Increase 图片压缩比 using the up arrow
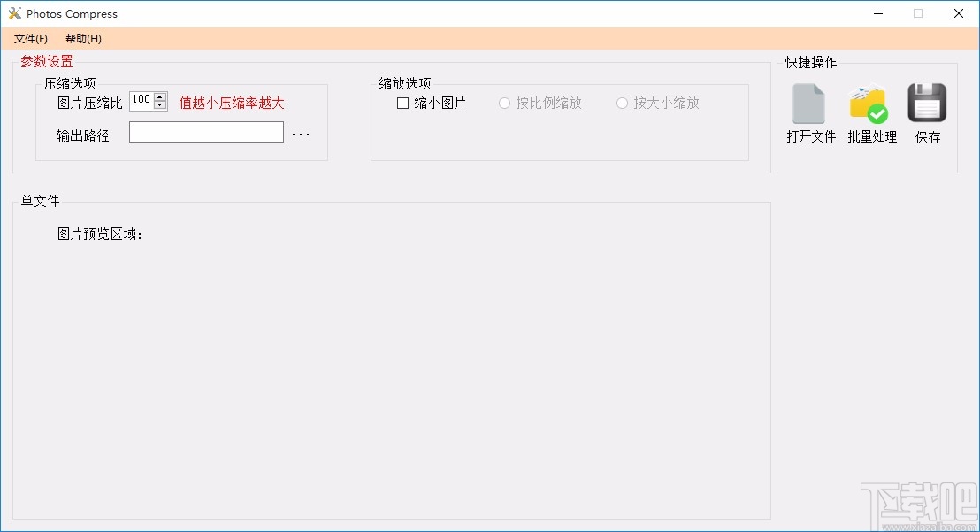 (160, 96)
